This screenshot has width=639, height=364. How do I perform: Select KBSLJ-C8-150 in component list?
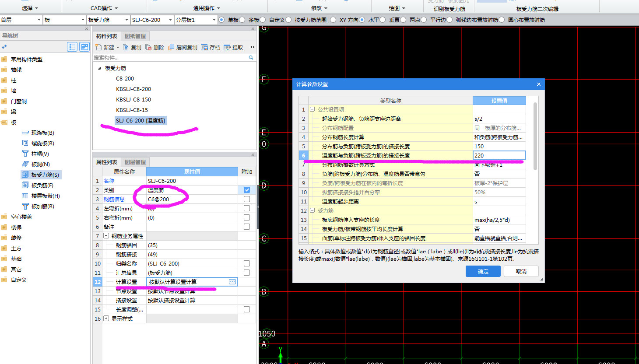[133, 99]
